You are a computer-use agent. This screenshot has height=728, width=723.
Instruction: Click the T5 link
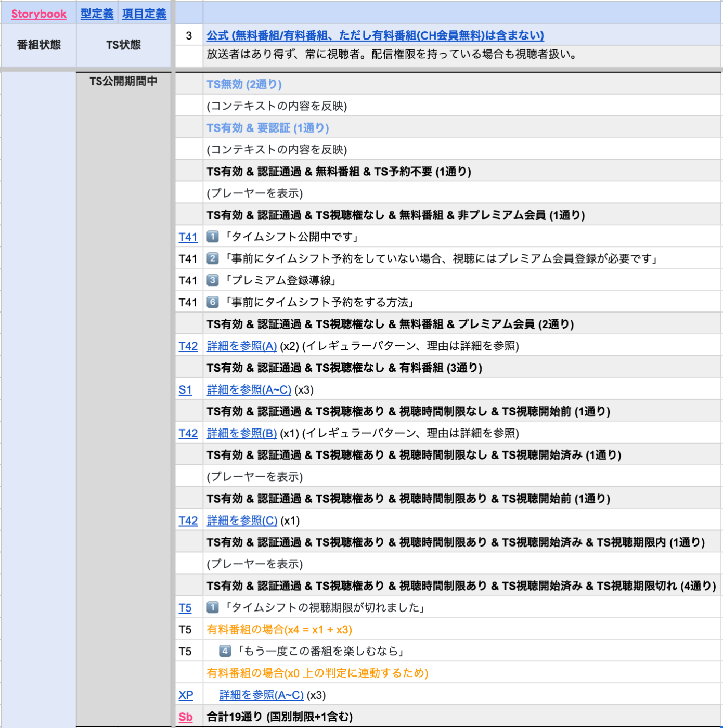185,607
